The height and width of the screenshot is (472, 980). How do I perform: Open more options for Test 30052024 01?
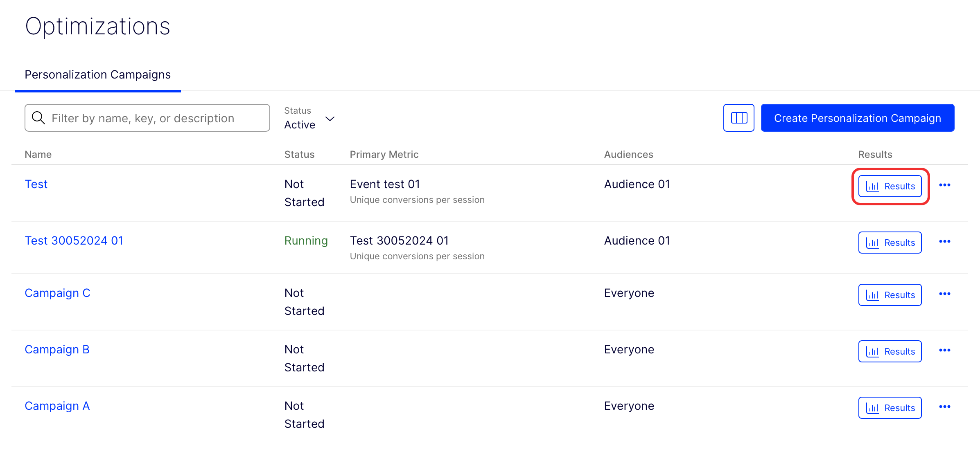(x=944, y=242)
